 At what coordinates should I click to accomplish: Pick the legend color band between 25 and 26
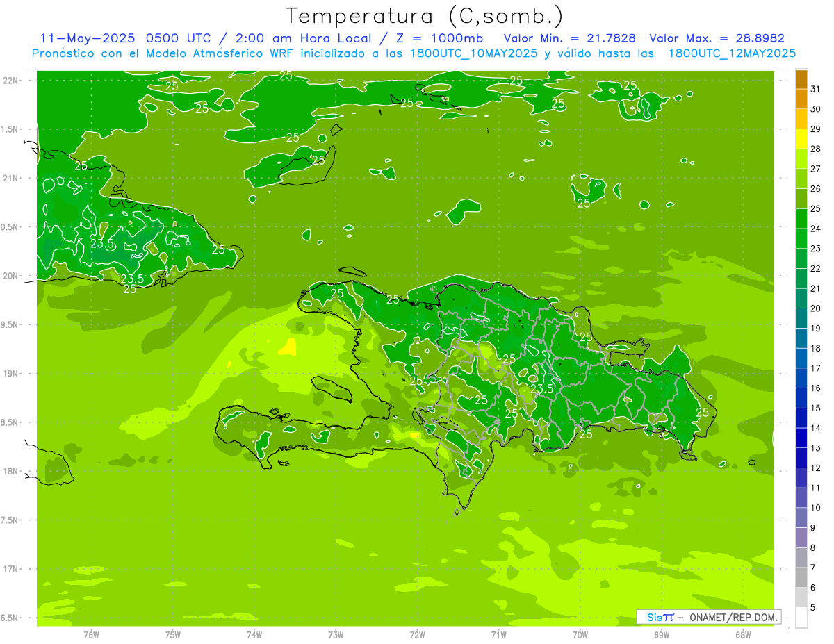(x=801, y=199)
